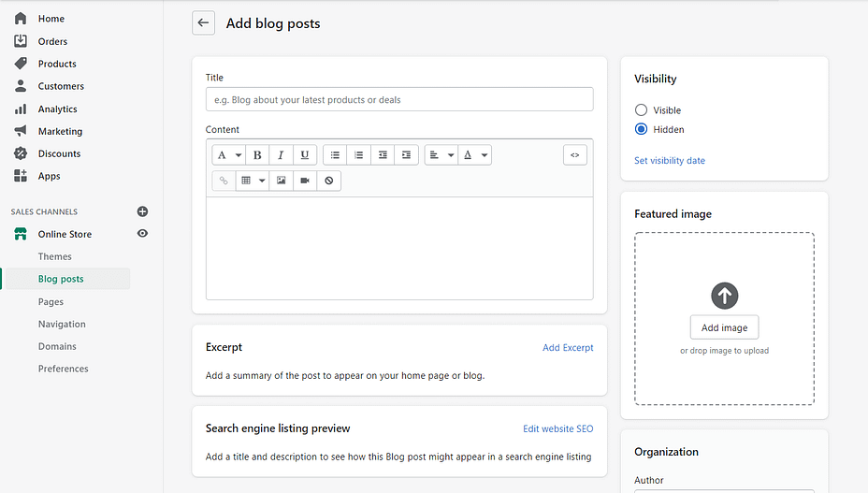Click the Products tag icon
868x493 pixels.
21,64
